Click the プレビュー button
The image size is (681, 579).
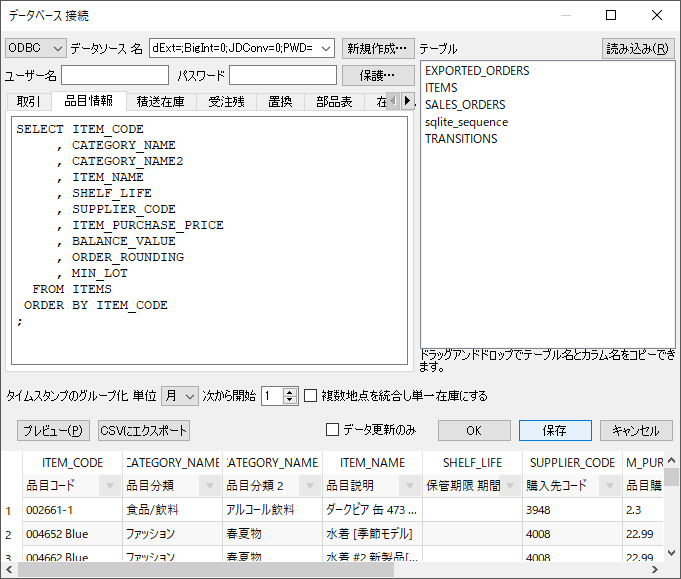(x=53, y=431)
